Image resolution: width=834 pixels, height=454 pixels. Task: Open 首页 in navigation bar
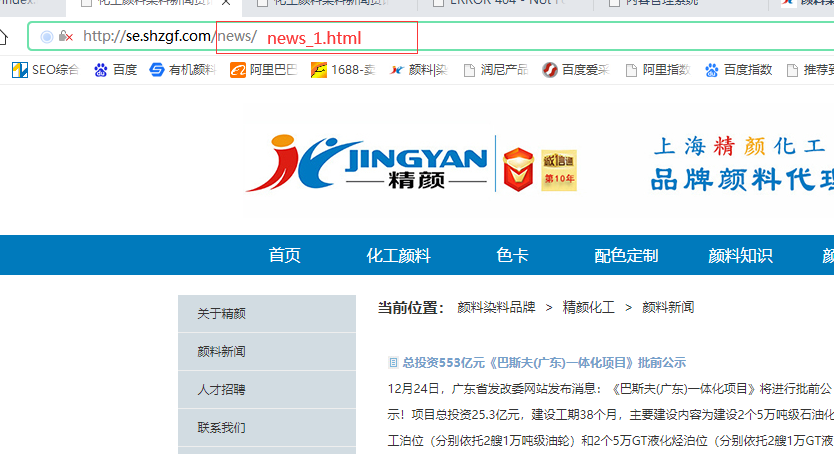(x=284, y=255)
